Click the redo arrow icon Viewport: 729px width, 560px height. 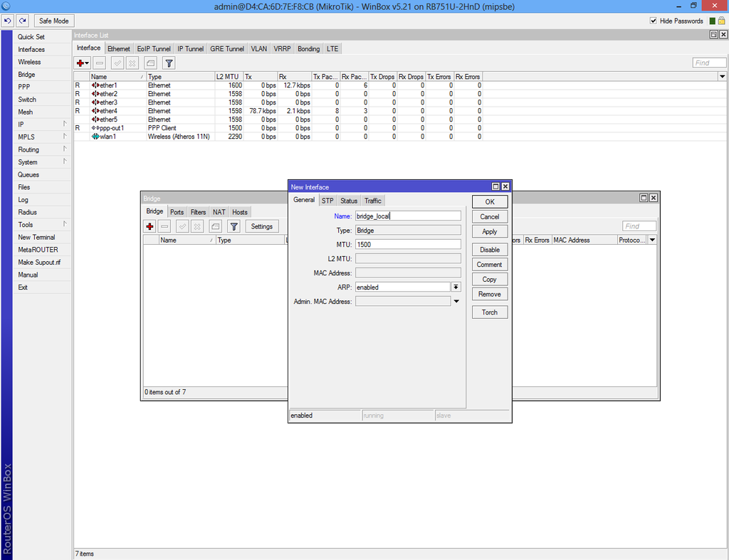22,21
